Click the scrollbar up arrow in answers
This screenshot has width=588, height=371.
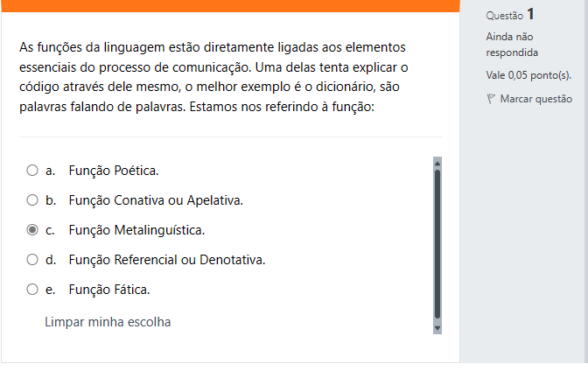(437, 164)
